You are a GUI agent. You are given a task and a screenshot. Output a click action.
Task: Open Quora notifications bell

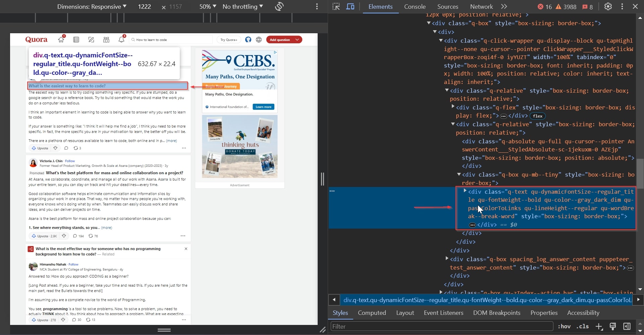(x=121, y=39)
